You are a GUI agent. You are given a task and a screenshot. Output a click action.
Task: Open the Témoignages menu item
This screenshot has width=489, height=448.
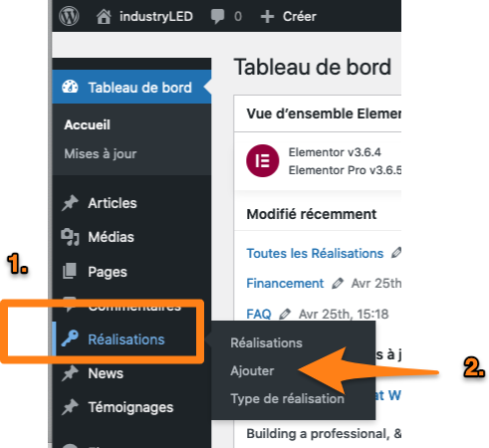(130, 408)
